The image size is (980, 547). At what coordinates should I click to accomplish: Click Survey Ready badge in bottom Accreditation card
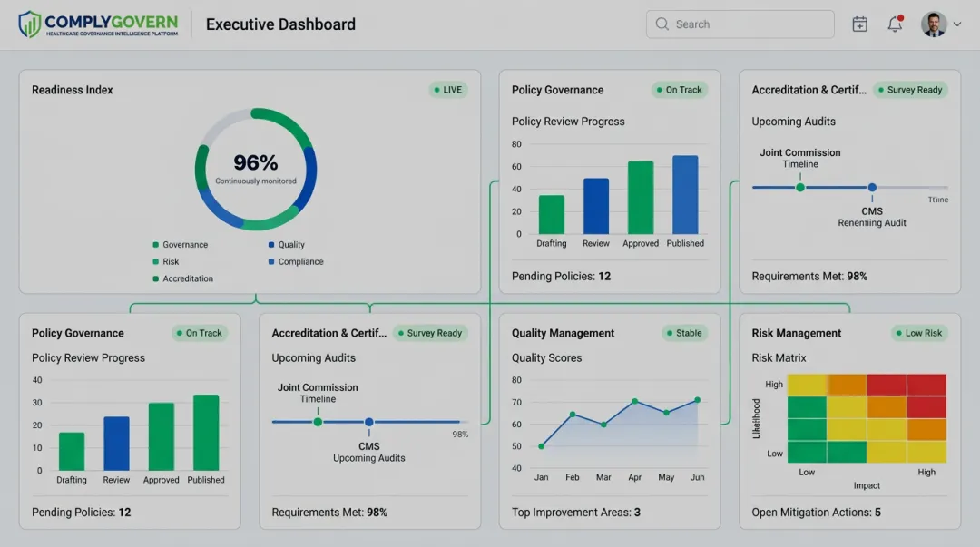(430, 333)
